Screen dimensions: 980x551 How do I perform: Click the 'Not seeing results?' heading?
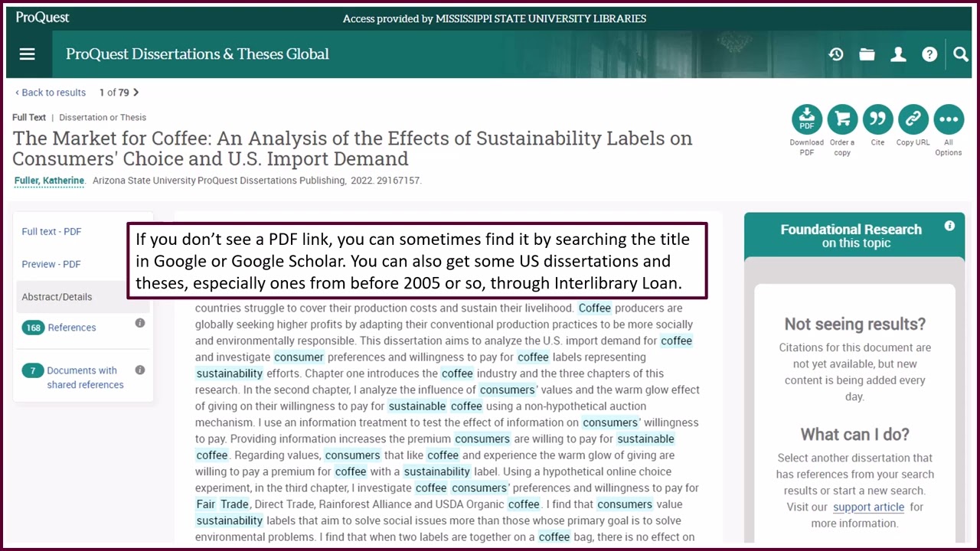coord(855,324)
